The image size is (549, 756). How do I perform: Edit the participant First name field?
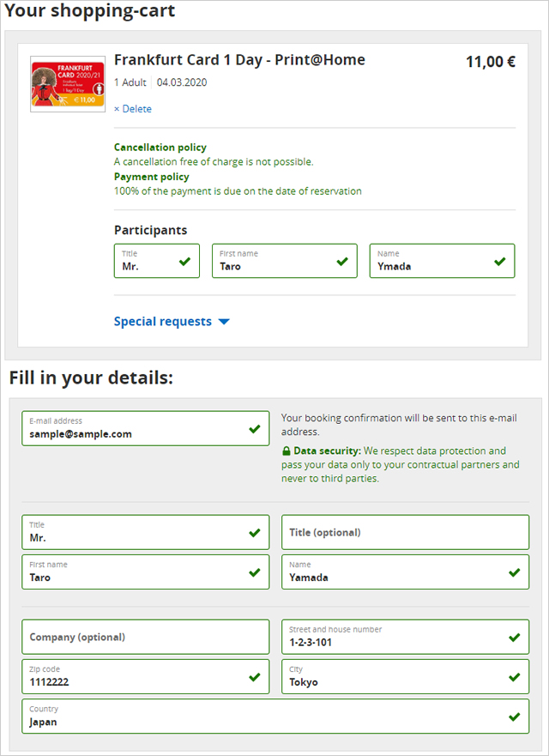284,261
